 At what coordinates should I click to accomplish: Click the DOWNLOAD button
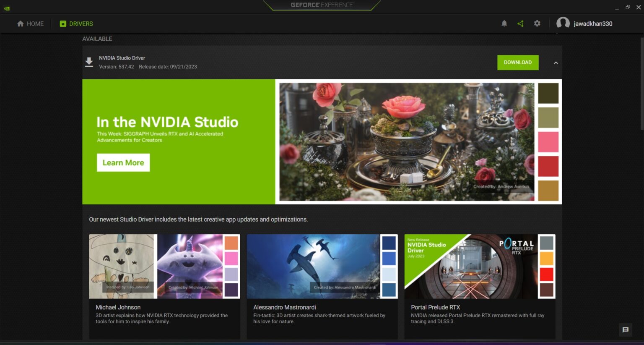pyautogui.click(x=517, y=62)
